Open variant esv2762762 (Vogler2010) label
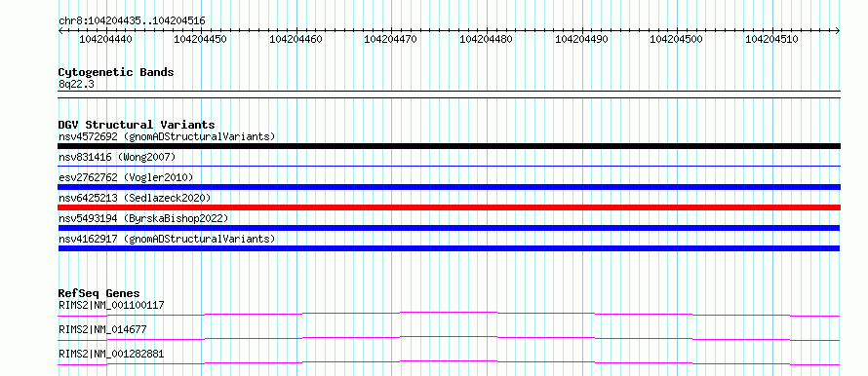The image size is (868, 376). (x=126, y=177)
